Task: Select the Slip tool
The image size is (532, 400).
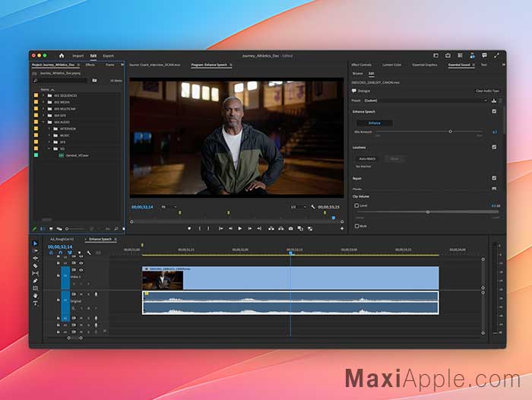Action: (35, 273)
